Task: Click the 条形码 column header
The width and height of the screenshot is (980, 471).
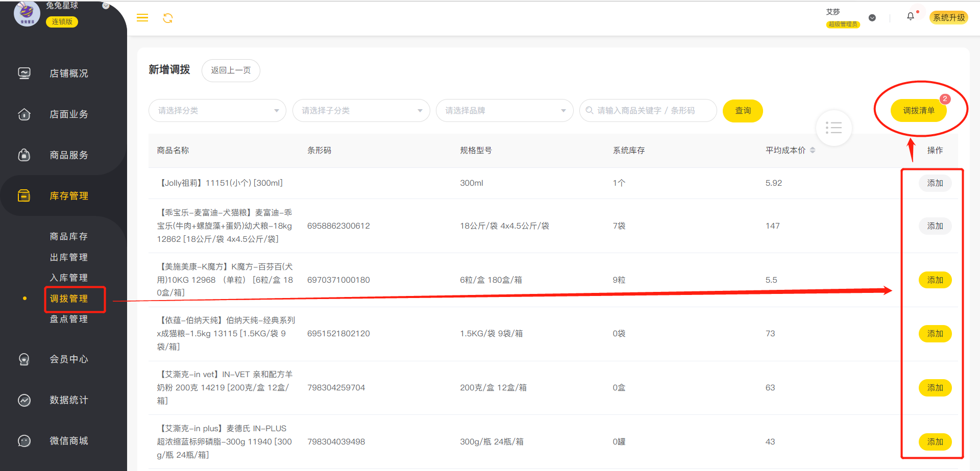Action: (x=319, y=151)
